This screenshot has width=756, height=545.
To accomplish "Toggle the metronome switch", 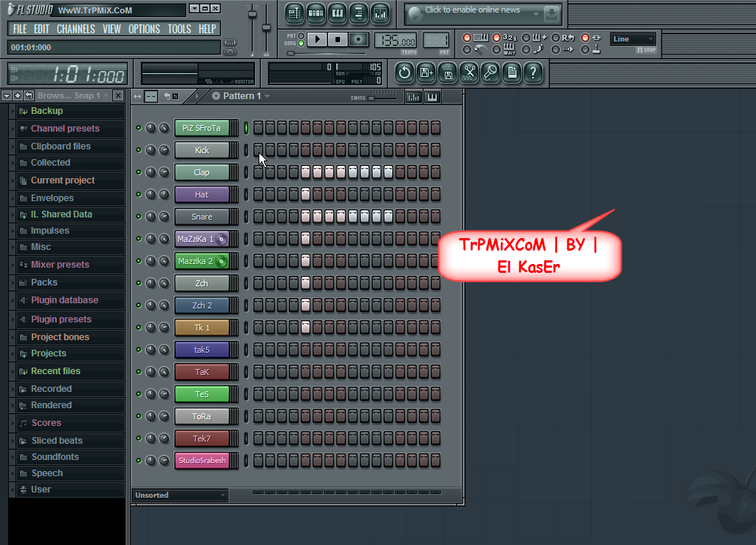I will pyautogui.click(x=467, y=50).
